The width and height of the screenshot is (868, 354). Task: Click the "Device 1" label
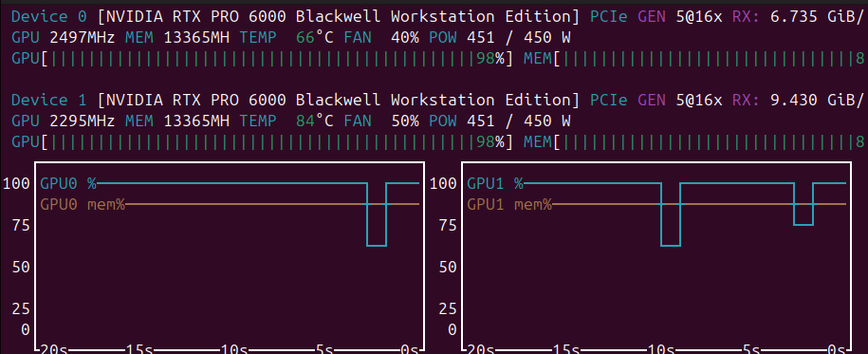pos(48,101)
